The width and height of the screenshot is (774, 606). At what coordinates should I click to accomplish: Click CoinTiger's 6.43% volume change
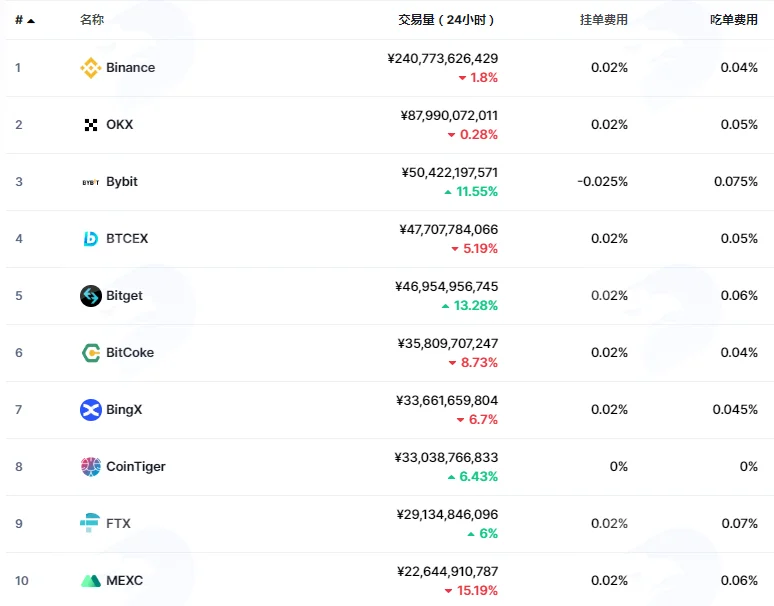point(473,477)
